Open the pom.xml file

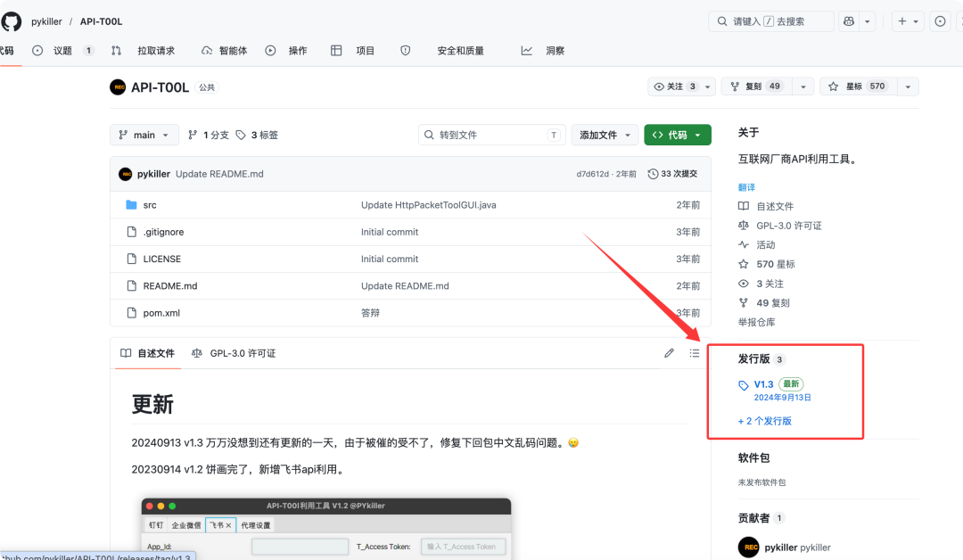click(x=161, y=313)
